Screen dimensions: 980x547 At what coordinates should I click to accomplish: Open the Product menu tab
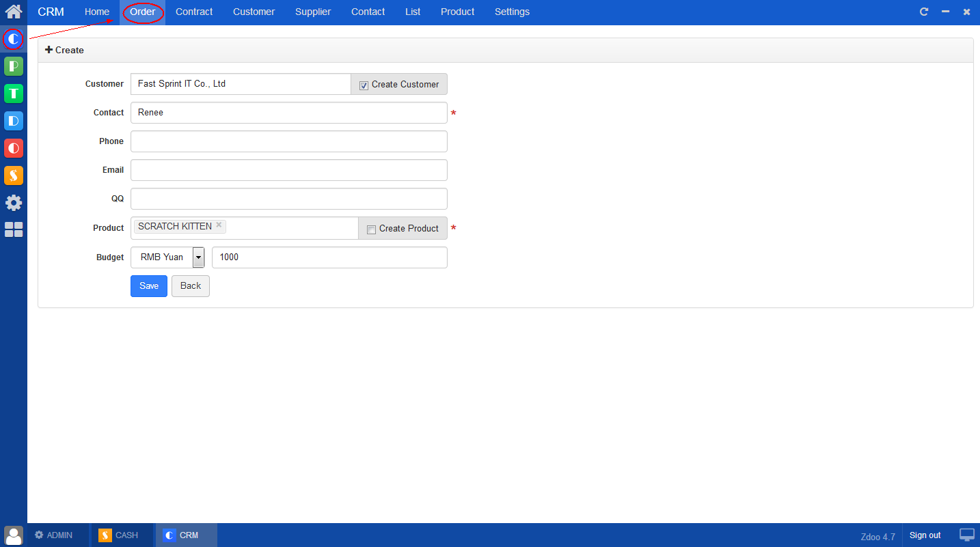457,12
